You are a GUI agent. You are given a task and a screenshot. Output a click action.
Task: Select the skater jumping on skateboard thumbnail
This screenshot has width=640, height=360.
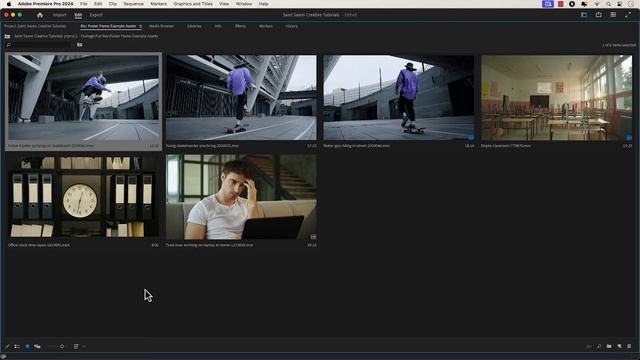83,98
